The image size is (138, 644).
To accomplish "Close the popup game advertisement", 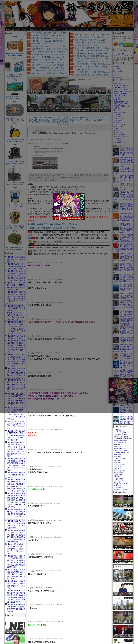I will point(84,221).
